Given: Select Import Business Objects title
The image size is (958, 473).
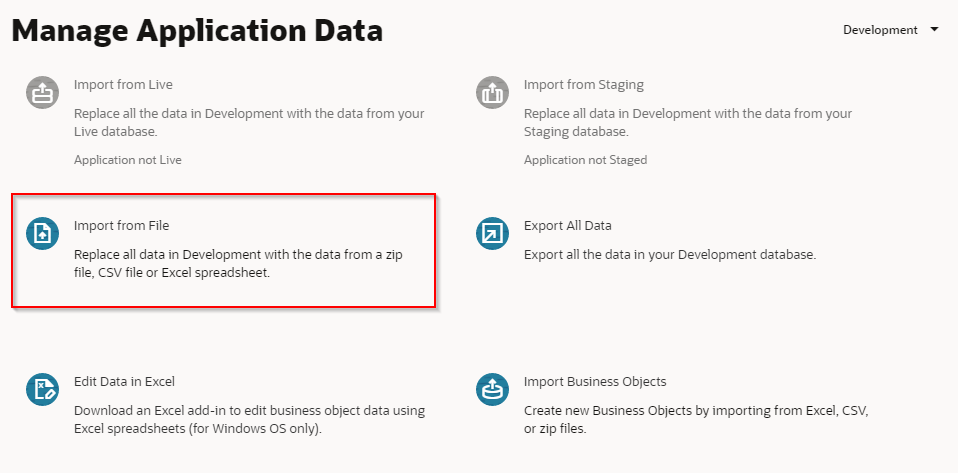Looking at the screenshot, I should 595,382.
